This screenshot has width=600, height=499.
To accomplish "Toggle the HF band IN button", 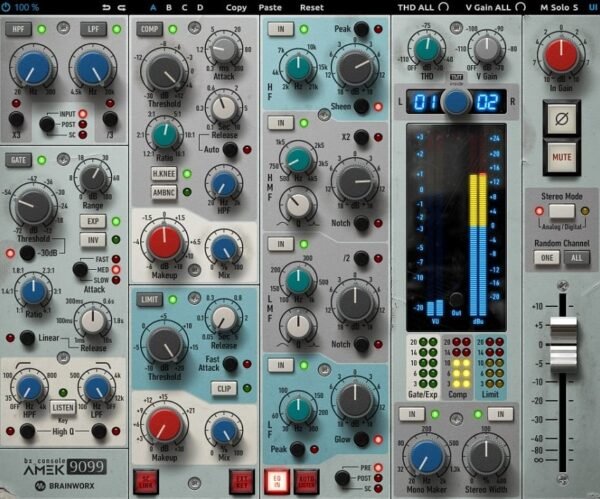I will (x=281, y=29).
